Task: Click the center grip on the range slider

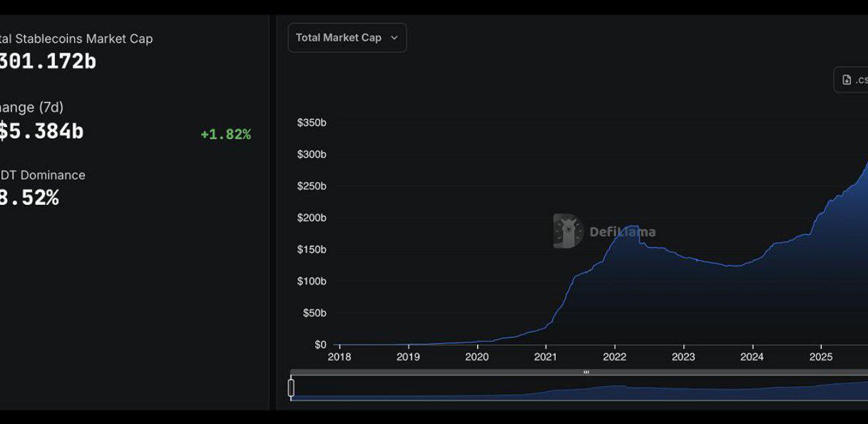Action: tap(586, 372)
